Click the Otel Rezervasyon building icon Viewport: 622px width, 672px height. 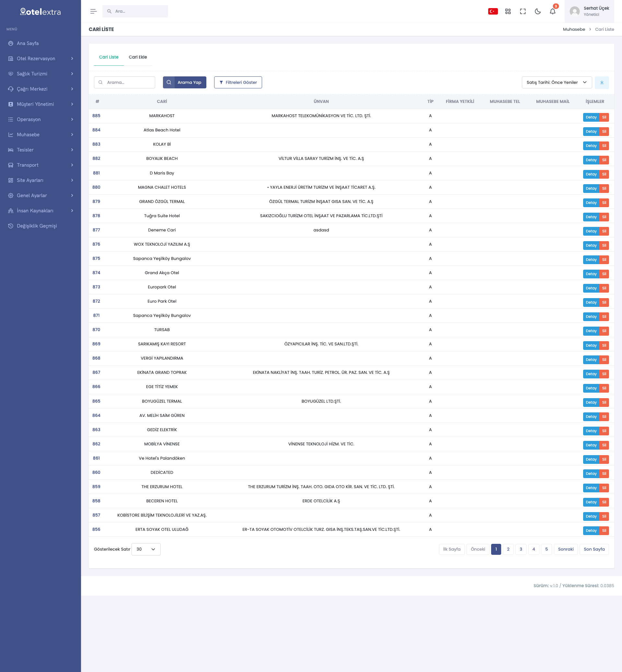[x=11, y=59]
